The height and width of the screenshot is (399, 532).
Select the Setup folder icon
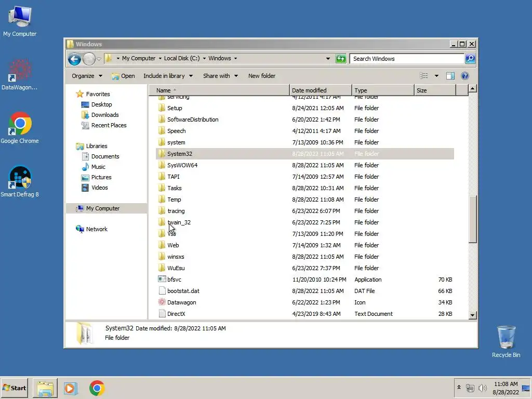(x=162, y=108)
